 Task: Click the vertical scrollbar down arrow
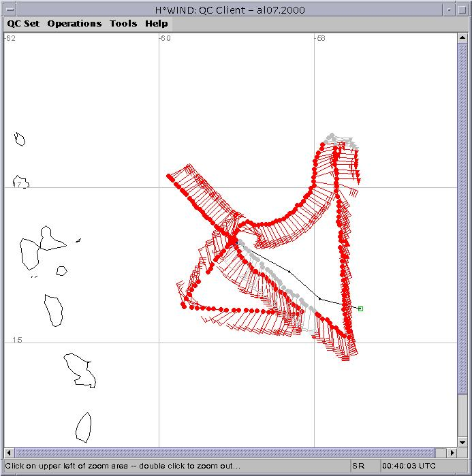click(x=462, y=442)
